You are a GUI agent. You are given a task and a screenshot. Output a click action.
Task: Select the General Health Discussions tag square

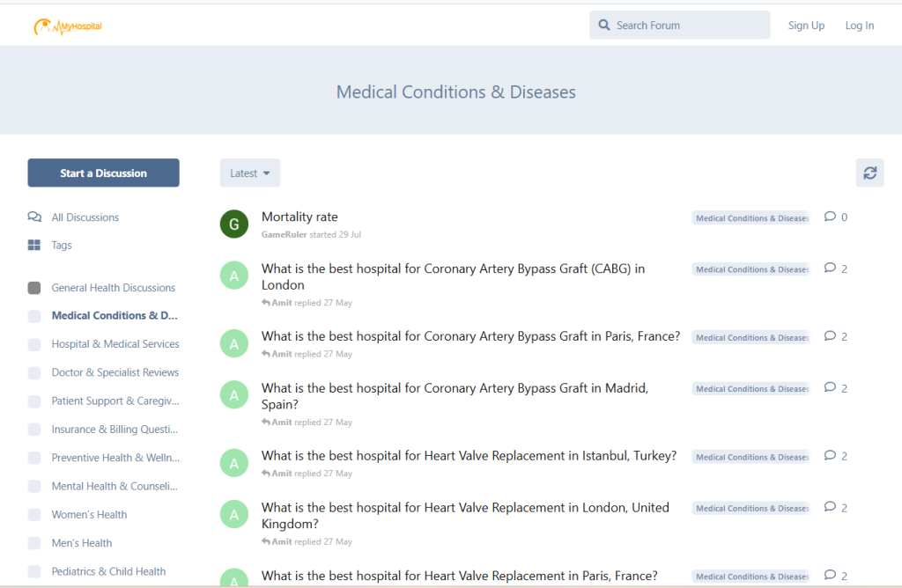[34, 288]
